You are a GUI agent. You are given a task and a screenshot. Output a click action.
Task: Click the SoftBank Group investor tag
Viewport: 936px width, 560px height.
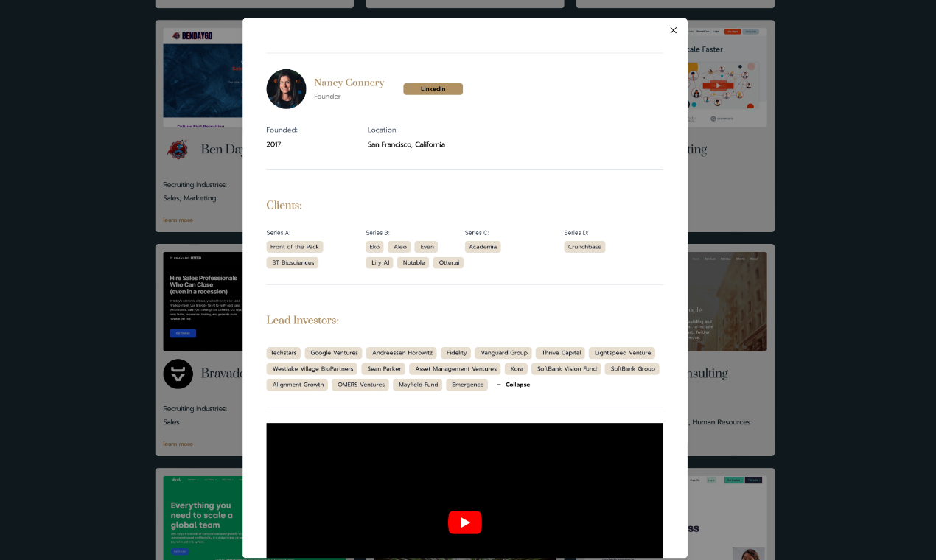pyautogui.click(x=632, y=368)
